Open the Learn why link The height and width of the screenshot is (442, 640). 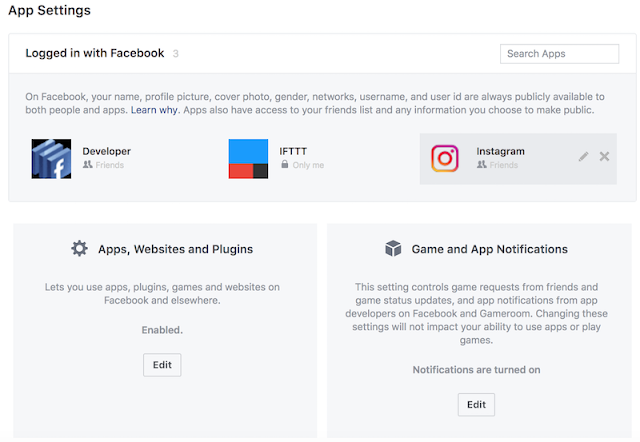click(x=154, y=110)
